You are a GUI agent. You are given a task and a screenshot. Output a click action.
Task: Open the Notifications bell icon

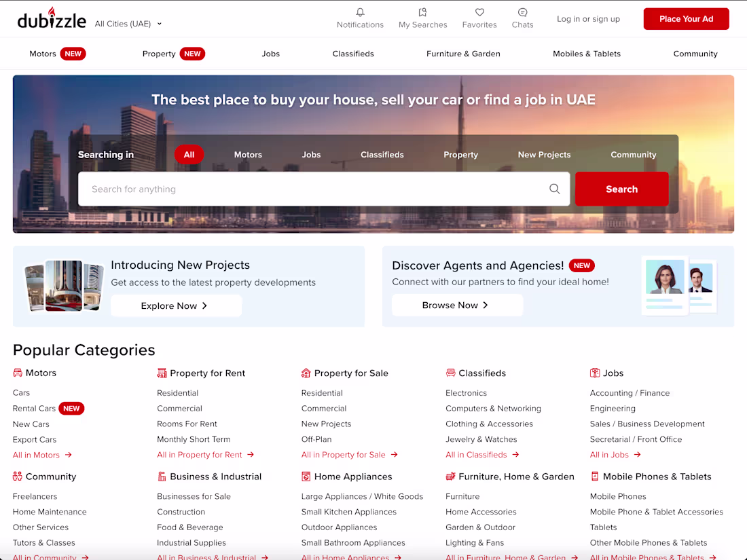click(x=360, y=12)
